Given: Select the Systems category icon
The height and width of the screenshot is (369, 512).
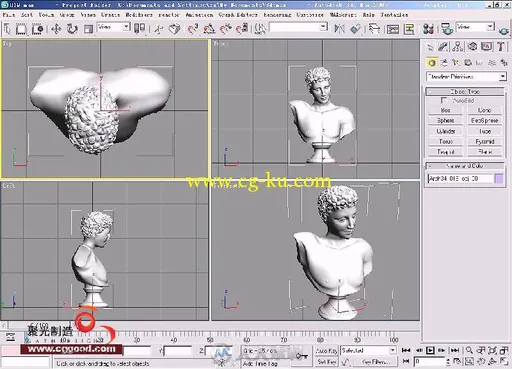Looking at the screenshot, I should pos(504,63).
